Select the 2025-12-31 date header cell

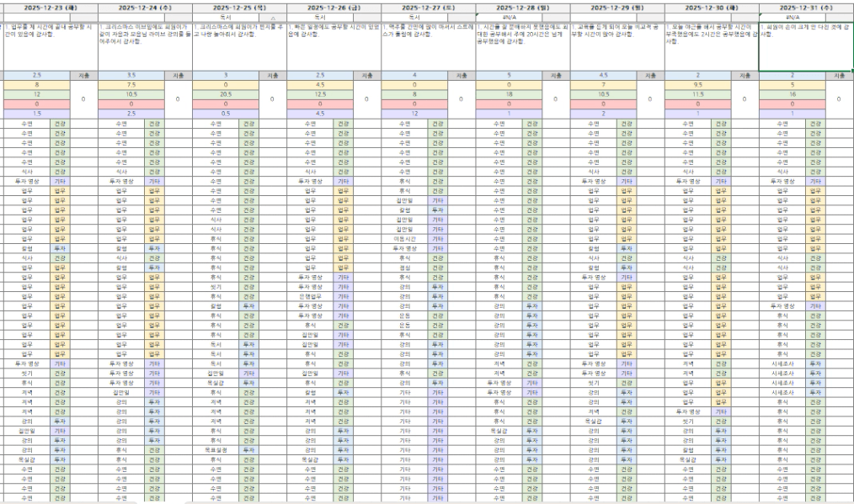806,8
